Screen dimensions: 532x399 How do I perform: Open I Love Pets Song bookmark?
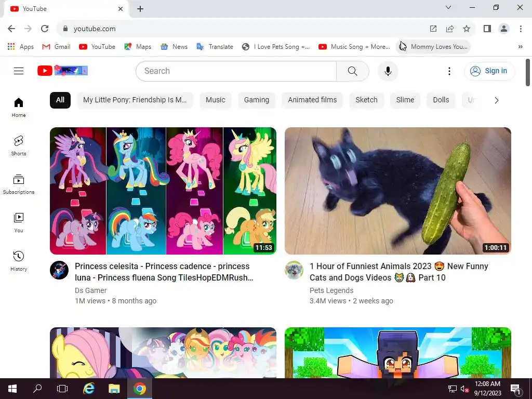click(276, 46)
